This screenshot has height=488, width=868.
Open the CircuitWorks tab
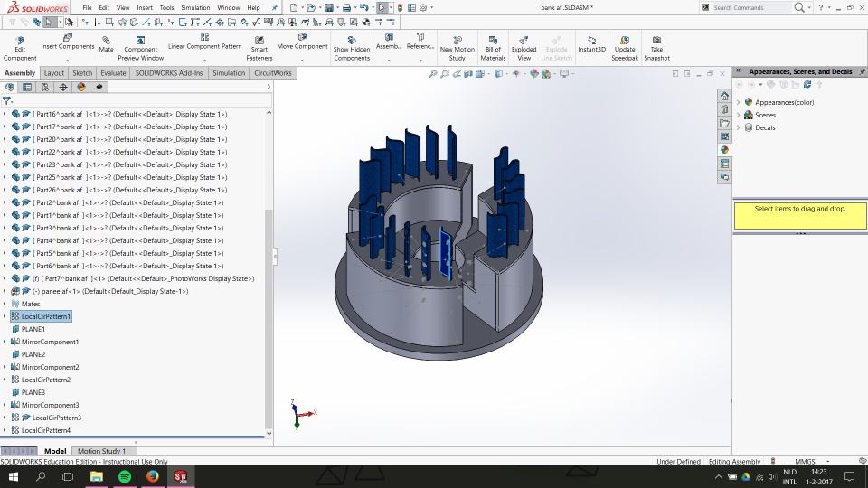point(273,73)
